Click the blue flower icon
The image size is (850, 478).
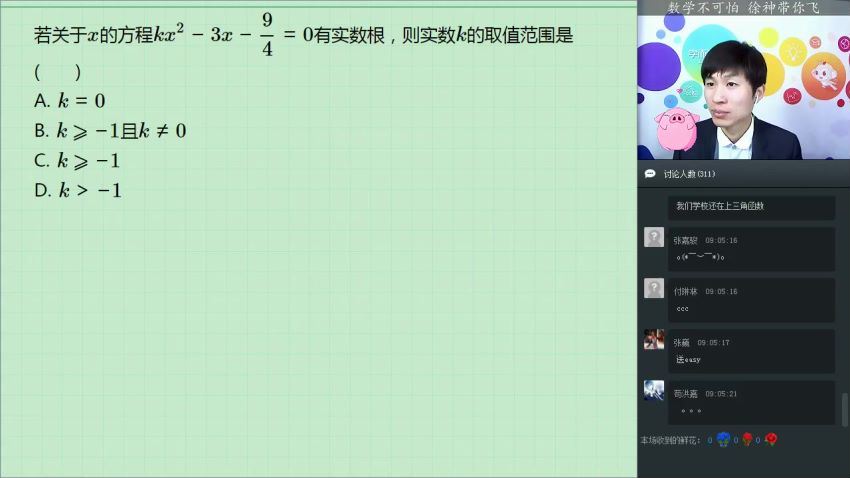723,439
